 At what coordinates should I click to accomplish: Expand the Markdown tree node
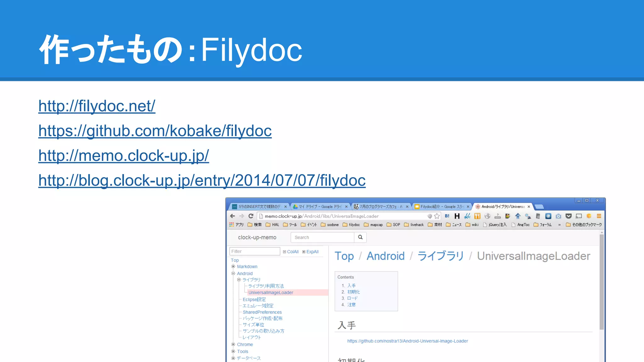[233, 266]
